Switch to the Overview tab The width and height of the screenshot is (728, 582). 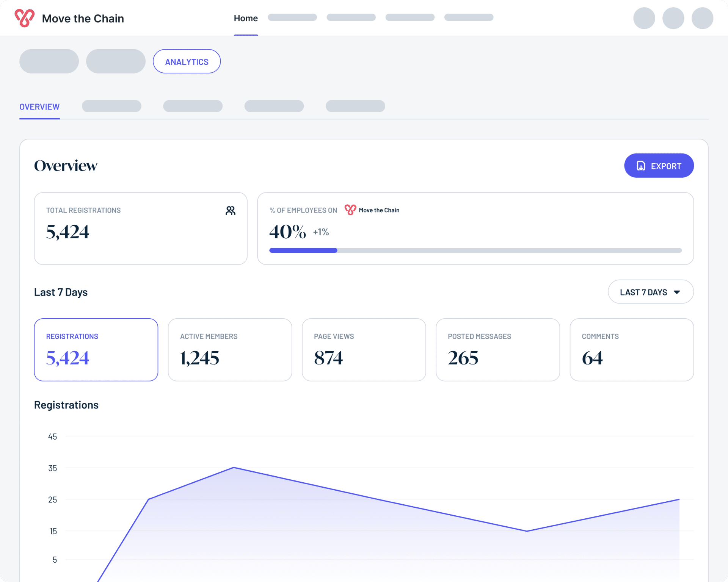coord(39,107)
